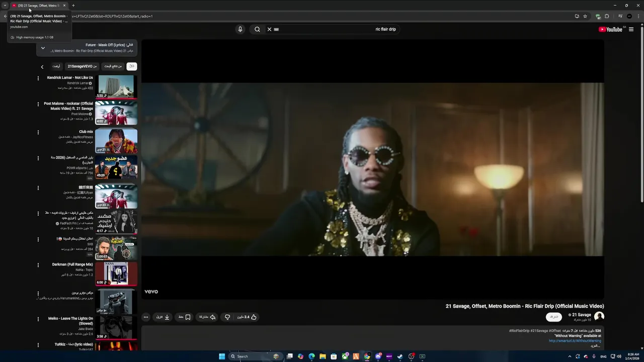Open Darkman (Full Range Mix) video
The image size is (644, 362).
116,274
